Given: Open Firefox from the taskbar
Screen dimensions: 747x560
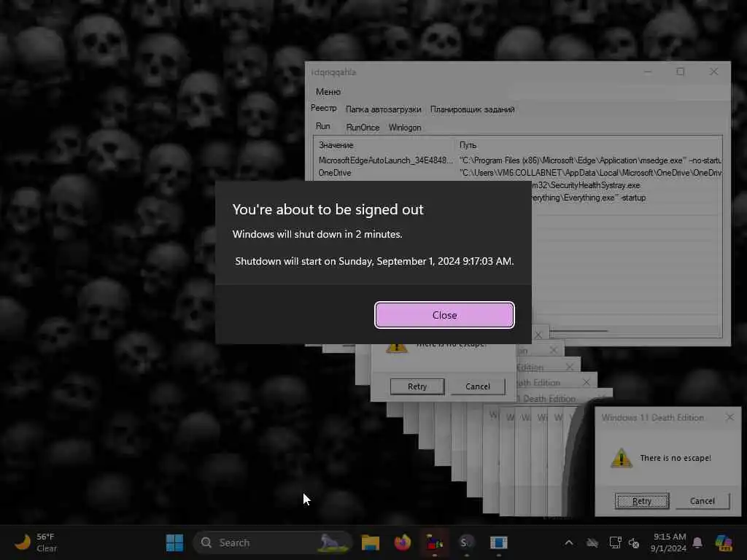Looking at the screenshot, I should click(x=403, y=542).
